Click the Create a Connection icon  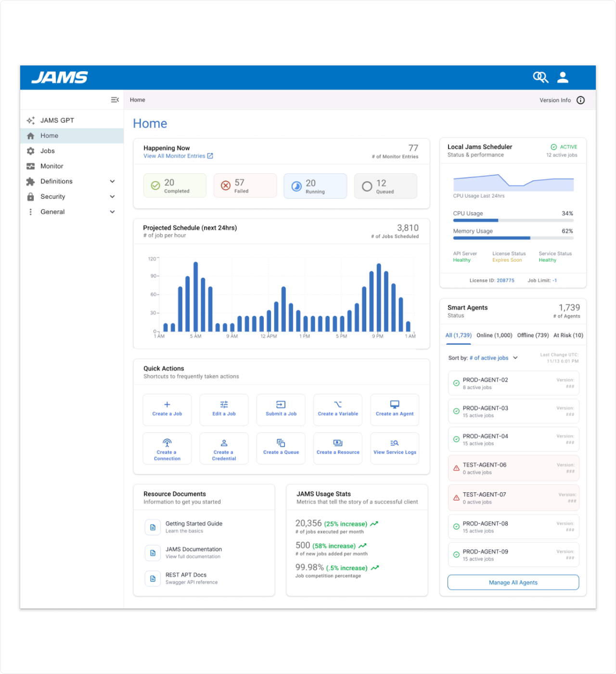point(167,443)
